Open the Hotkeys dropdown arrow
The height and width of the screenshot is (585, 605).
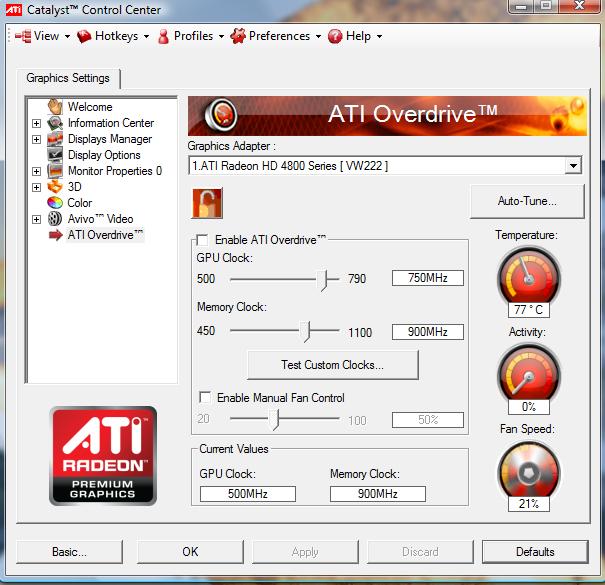tap(146, 37)
